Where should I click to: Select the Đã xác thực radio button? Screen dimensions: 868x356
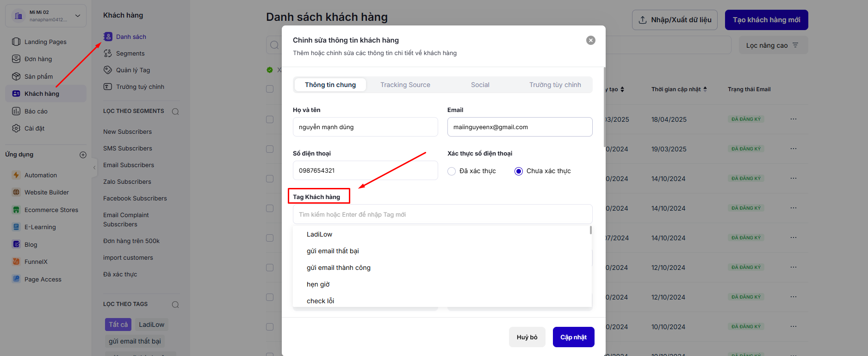click(x=452, y=171)
